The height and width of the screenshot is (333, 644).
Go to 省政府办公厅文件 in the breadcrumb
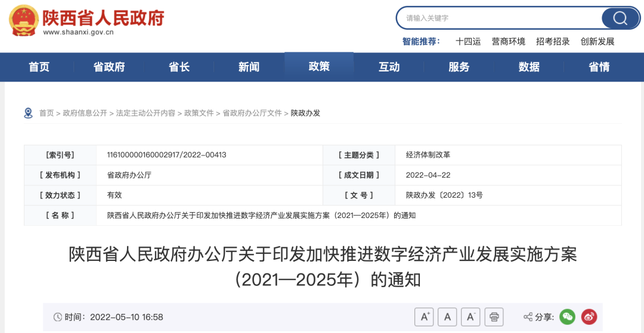(x=252, y=113)
